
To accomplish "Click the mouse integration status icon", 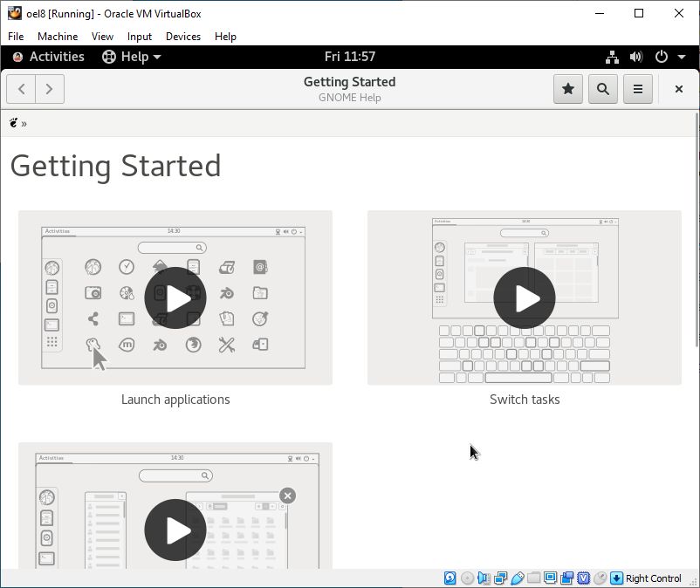I will pos(600,578).
